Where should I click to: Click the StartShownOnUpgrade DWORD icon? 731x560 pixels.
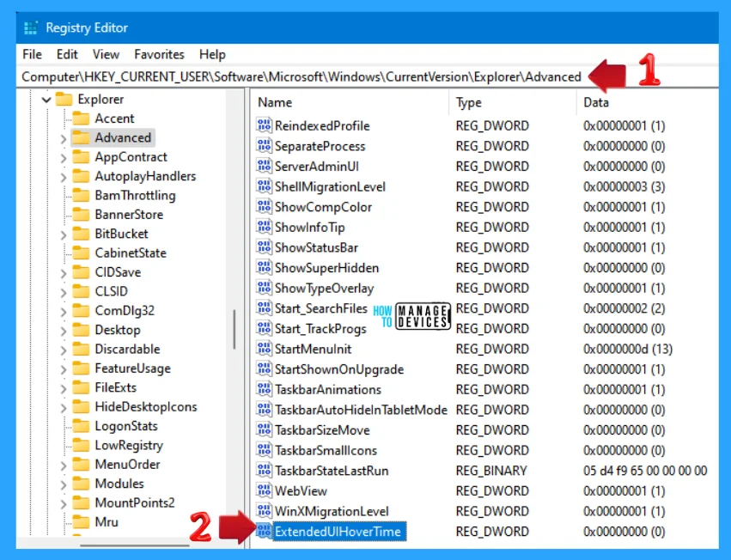[264, 368]
